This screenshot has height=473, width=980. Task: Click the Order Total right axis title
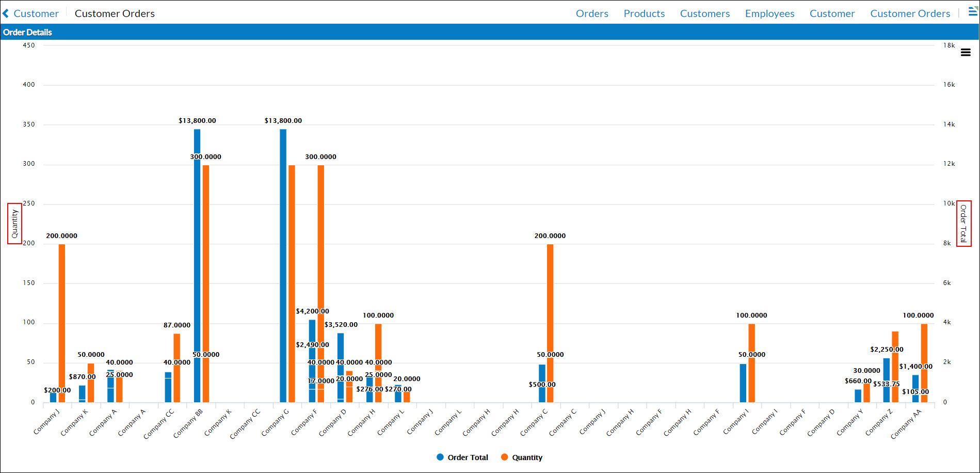[965, 223]
